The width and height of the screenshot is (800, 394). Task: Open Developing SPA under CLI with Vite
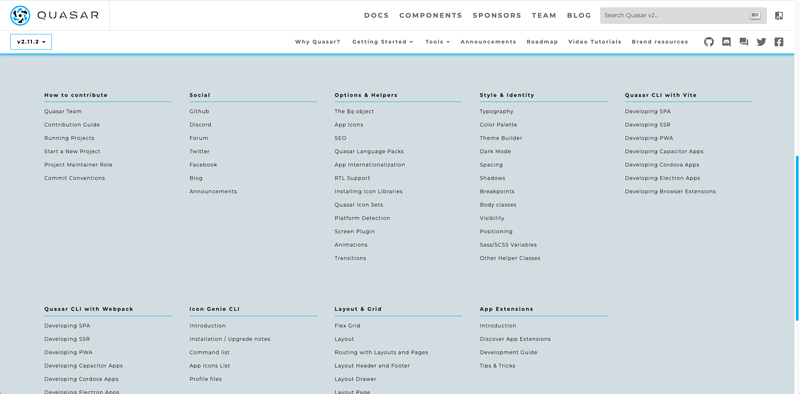pos(647,111)
